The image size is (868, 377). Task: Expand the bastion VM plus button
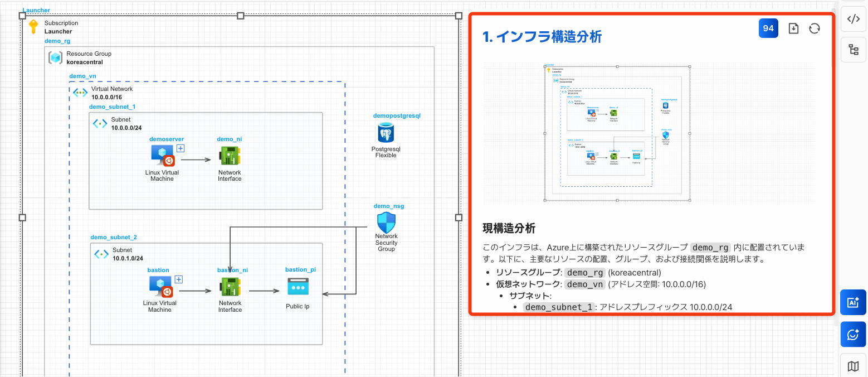click(x=179, y=279)
